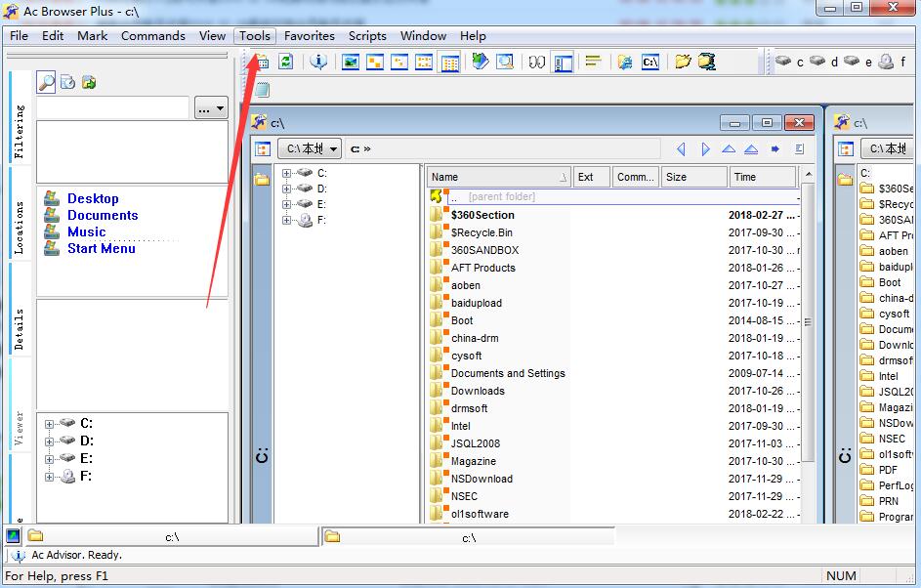Click the binoculars search icon

click(536, 62)
